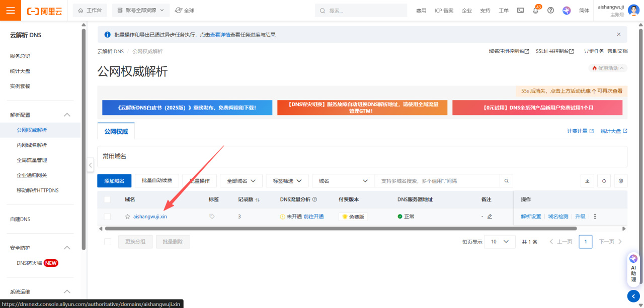This screenshot has width=644, height=308.
Task: Open the view details link in the banner
Action: click(x=220, y=35)
